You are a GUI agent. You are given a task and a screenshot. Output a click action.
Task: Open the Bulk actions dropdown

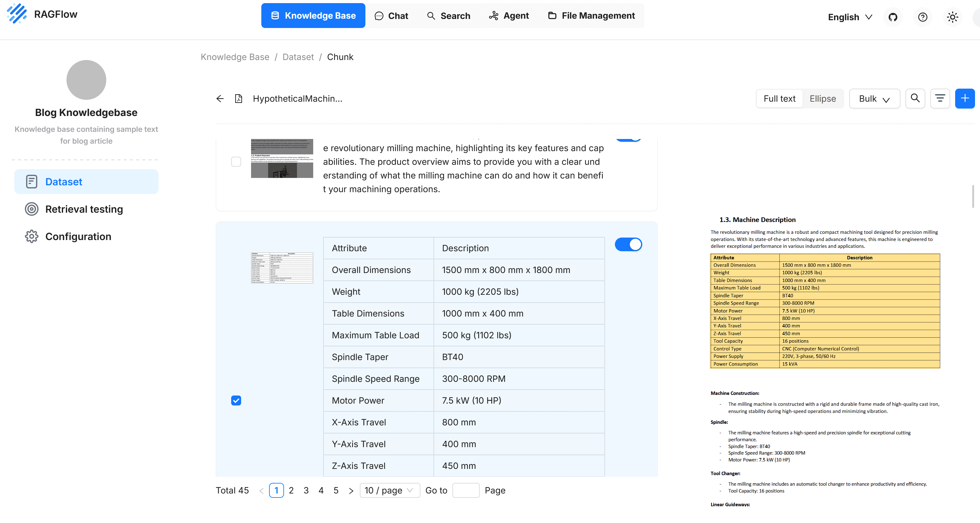tap(874, 99)
